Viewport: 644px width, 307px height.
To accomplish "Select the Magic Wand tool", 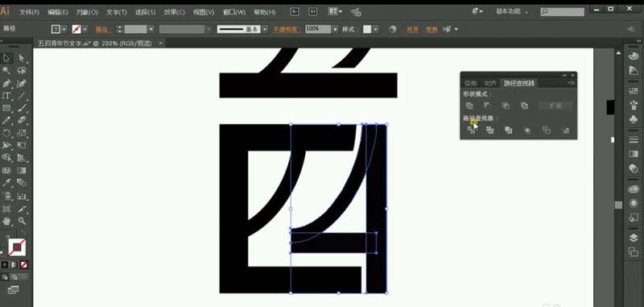I will [x=7, y=71].
